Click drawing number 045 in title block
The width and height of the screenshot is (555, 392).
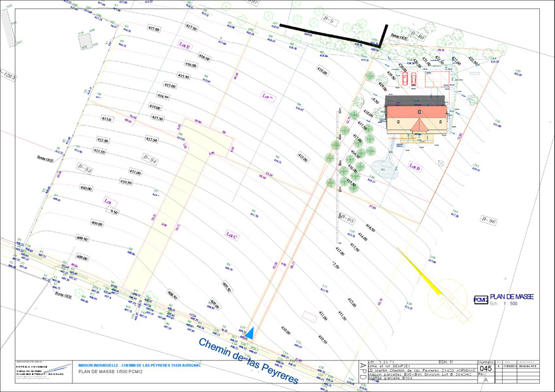click(x=486, y=368)
